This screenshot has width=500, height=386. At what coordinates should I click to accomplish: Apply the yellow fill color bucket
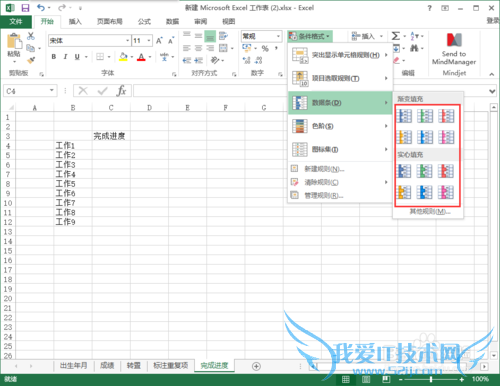pyautogui.click(x=123, y=57)
